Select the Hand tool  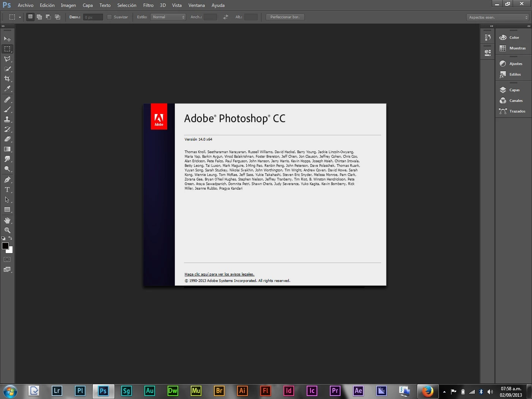point(7,220)
